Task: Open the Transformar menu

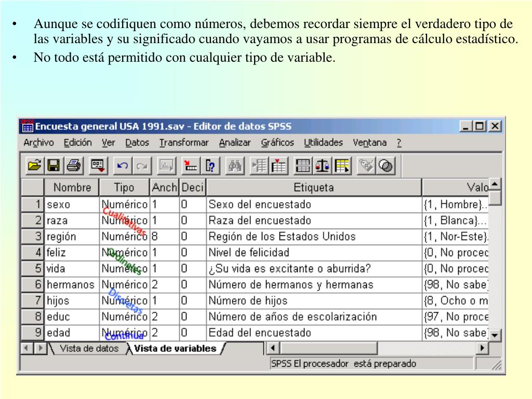Action: tap(184, 142)
